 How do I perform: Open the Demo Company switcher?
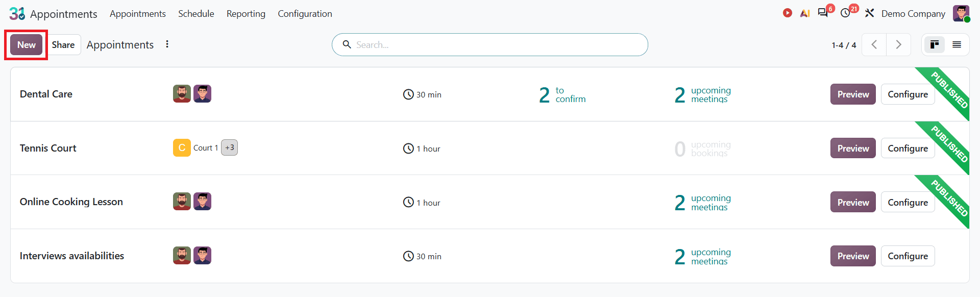913,14
